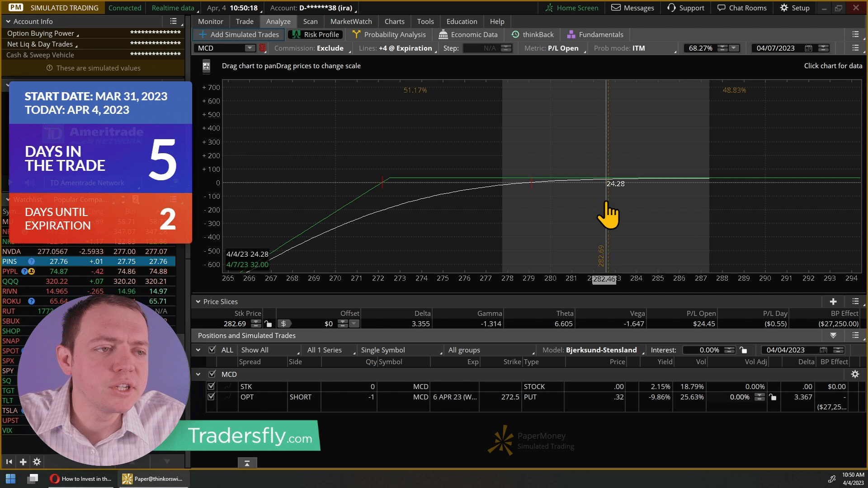Uncheck the OPT SHORT row checkbox
The image size is (868, 488).
click(x=211, y=397)
